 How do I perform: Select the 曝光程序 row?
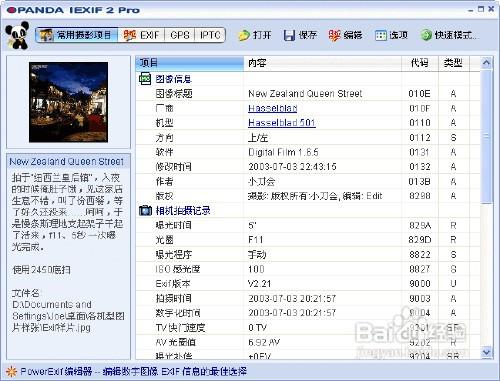308,255
